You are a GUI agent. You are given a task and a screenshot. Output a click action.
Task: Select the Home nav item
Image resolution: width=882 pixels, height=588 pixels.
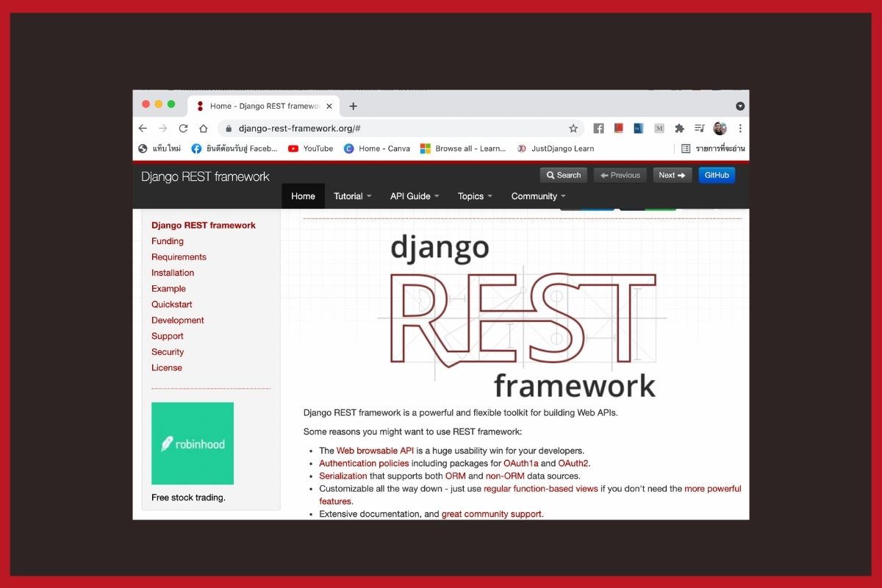[303, 196]
